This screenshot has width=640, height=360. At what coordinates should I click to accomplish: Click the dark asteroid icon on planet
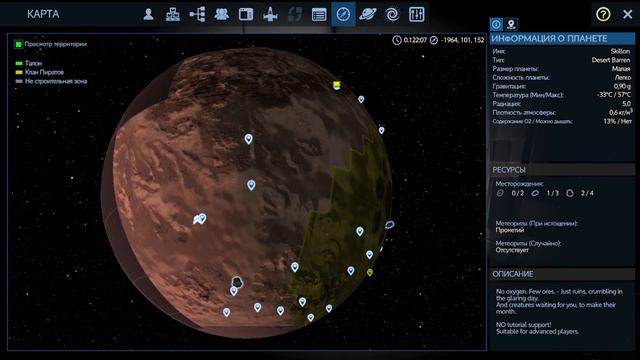pyautogui.click(x=237, y=282)
